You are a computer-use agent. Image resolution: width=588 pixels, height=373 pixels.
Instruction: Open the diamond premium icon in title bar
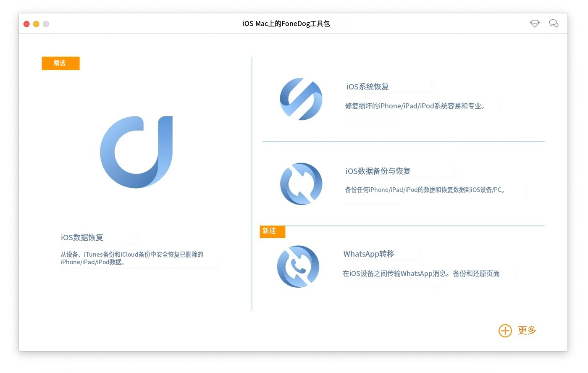(x=535, y=24)
